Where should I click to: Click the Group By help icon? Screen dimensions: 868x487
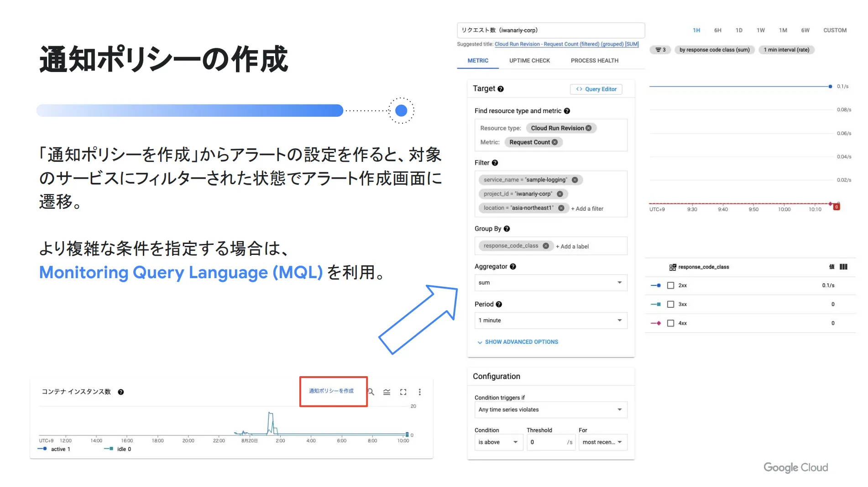[507, 229]
